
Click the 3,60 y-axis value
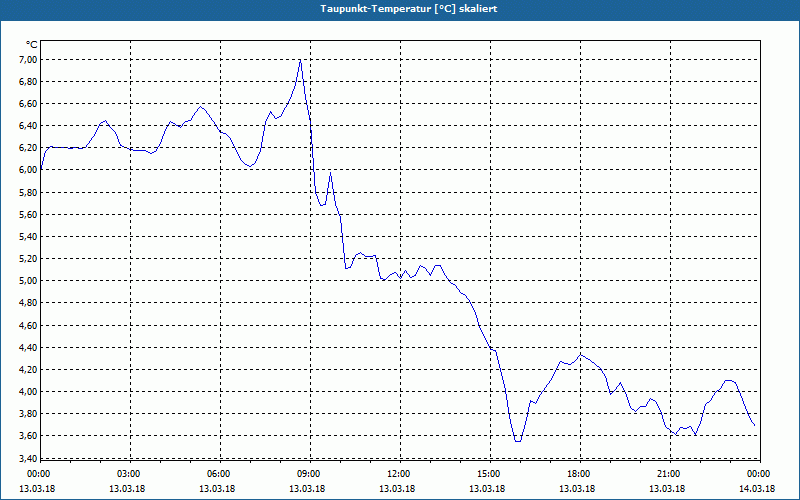click(29, 436)
